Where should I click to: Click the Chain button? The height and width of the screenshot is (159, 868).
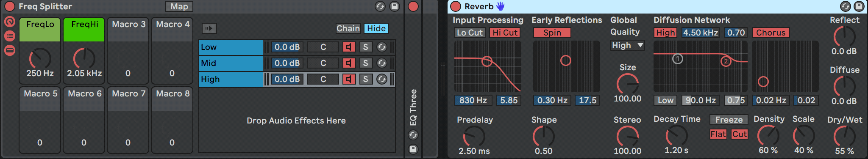point(348,28)
